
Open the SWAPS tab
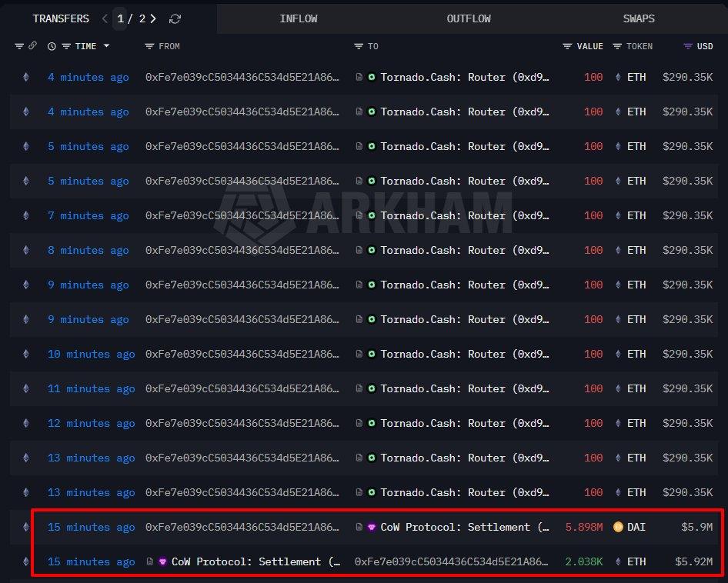(x=639, y=18)
